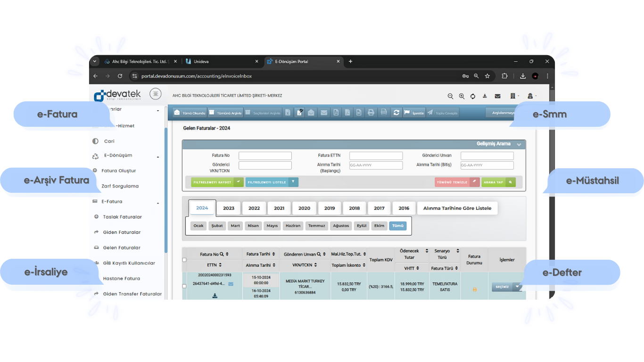The width and height of the screenshot is (644, 362).
Task: Click the zoom in magnifier icon in header
Action: [x=462, y=96]
